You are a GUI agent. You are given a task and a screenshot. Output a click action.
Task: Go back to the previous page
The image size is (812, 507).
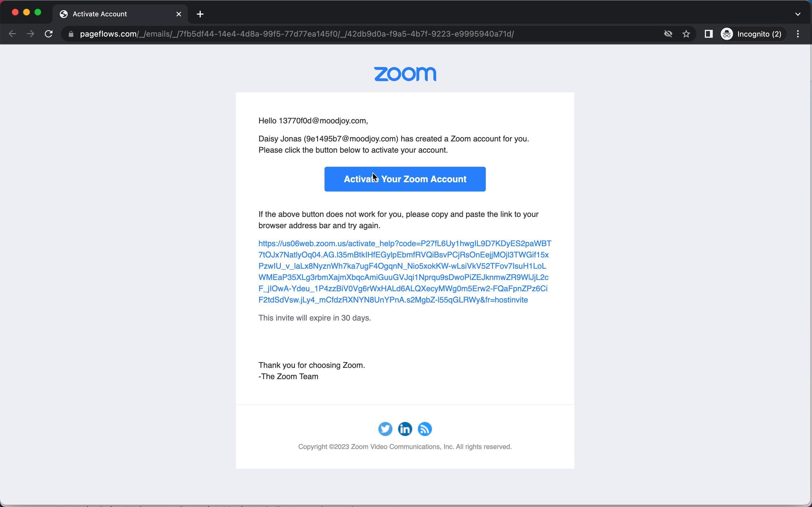[12, 34]
